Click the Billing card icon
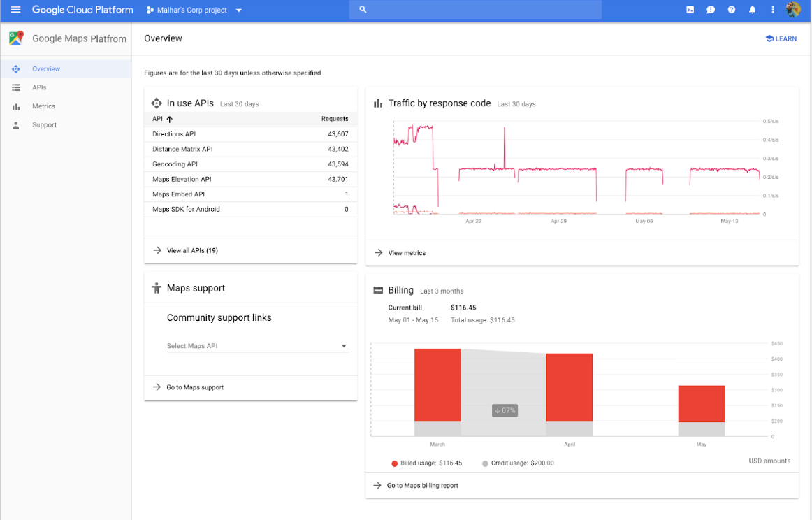The image size is (812, 520). click(378, 291)
